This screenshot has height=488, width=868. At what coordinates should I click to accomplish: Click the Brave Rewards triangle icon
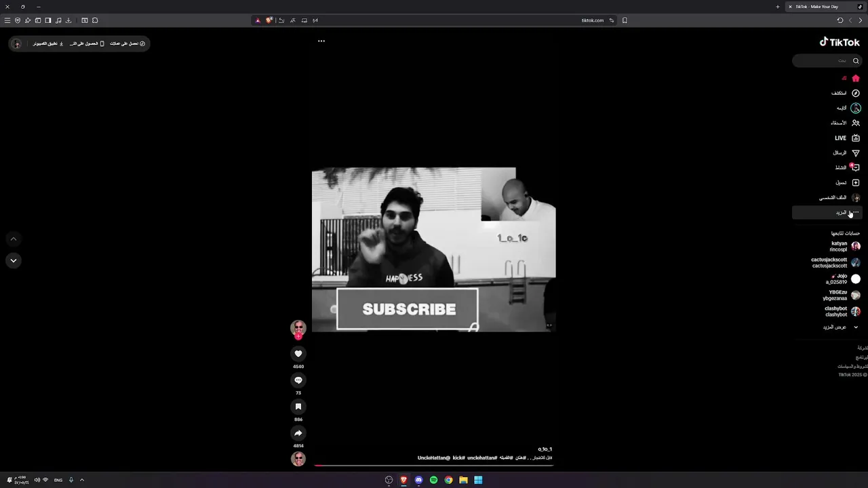coord(258,20)
